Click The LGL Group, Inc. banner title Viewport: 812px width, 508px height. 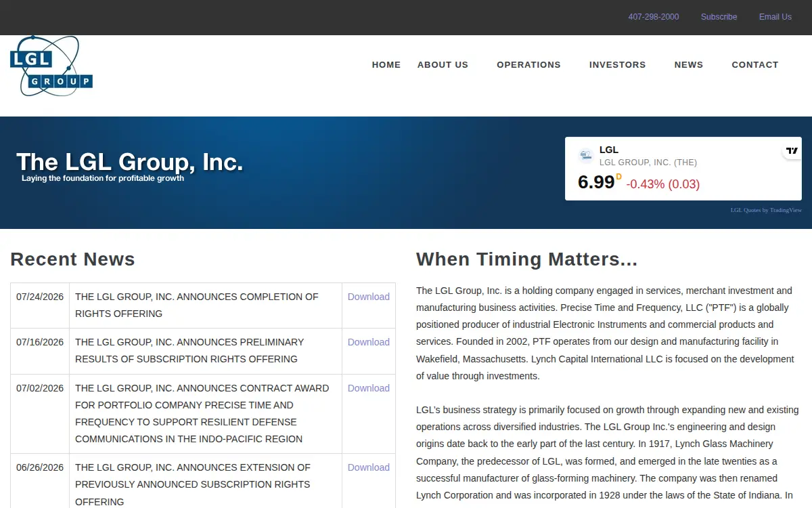click(129, 162)
